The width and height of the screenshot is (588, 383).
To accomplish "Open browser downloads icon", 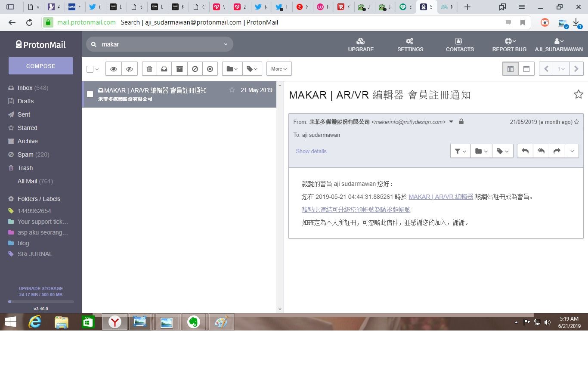I will click(x=577, y=22).
